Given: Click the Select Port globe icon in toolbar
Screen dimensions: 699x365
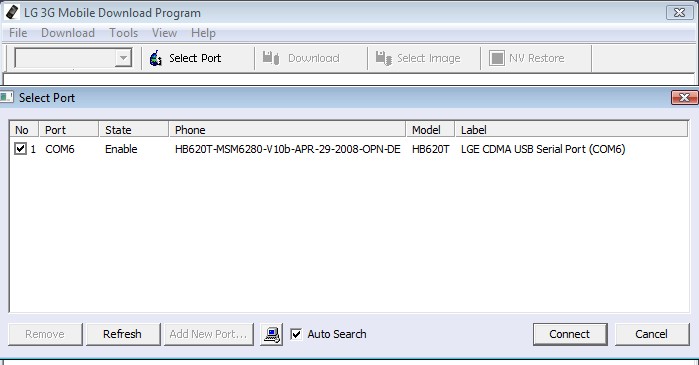Looking at the screenshot, I should pyautogui.click(x=156, y=58).
